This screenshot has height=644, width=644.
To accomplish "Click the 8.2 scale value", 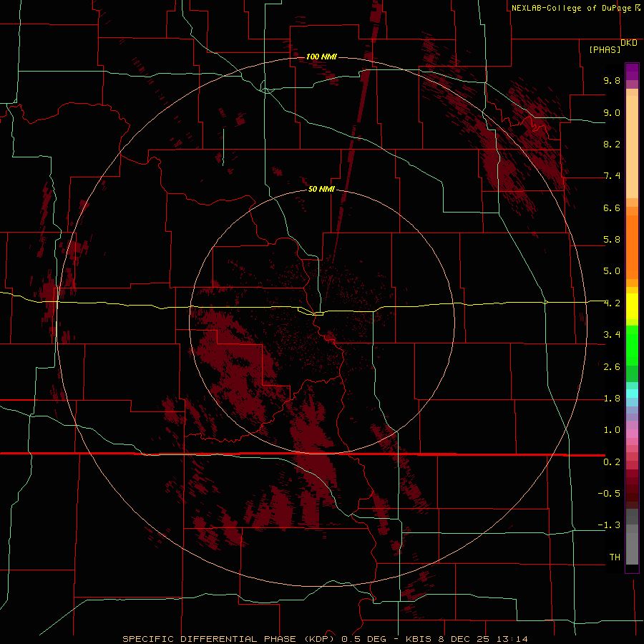I will coord(612,144).
